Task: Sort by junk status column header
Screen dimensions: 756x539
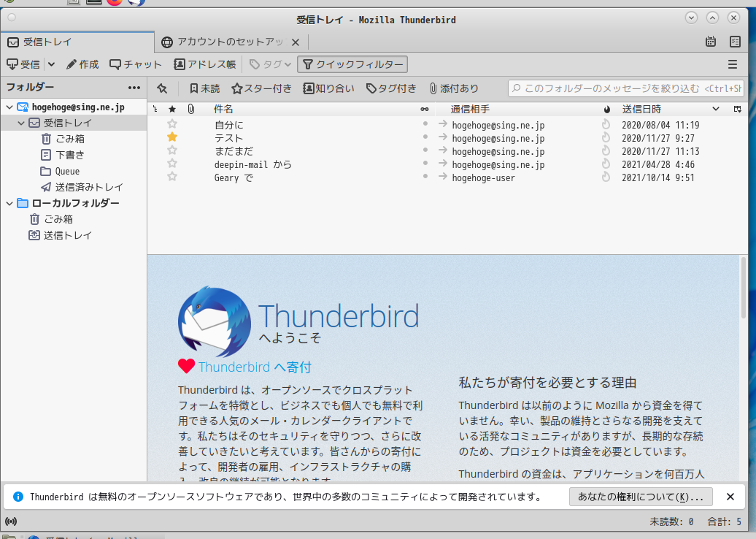Action: pyautogui.click(x=606, y=109)
